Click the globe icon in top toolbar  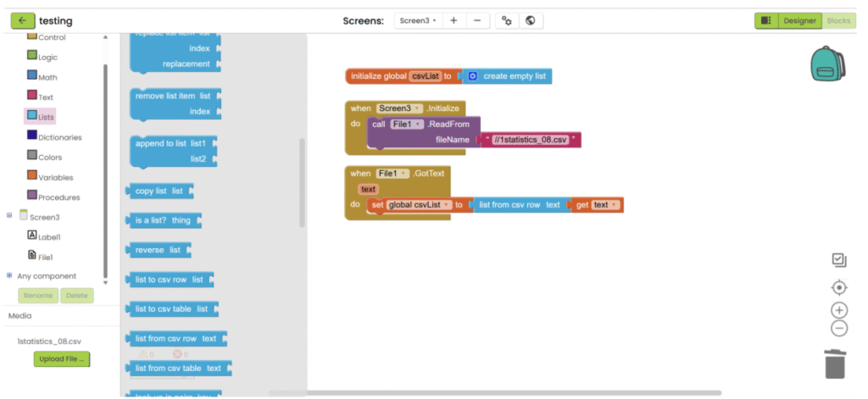click(x=530, y=20)
